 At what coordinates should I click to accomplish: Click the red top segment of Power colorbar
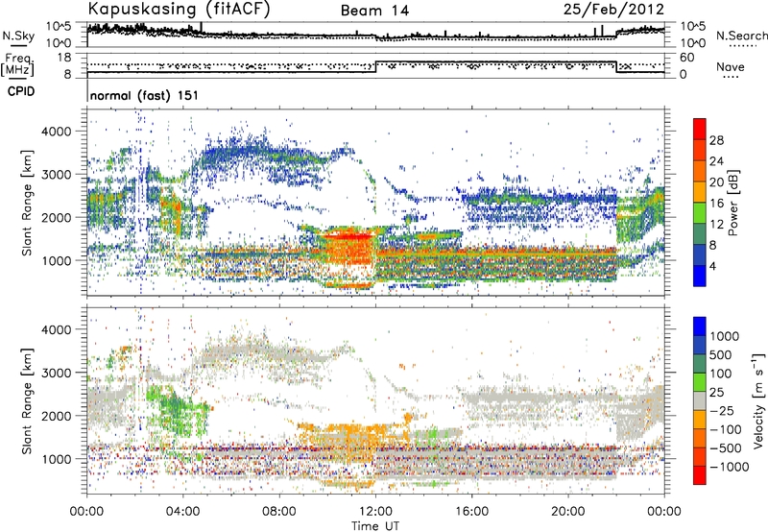700,129
